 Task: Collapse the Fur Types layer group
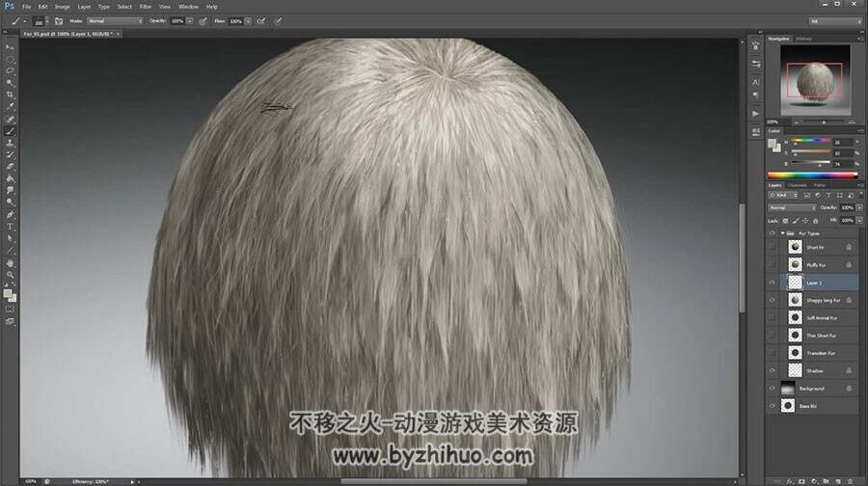[782, 233]
